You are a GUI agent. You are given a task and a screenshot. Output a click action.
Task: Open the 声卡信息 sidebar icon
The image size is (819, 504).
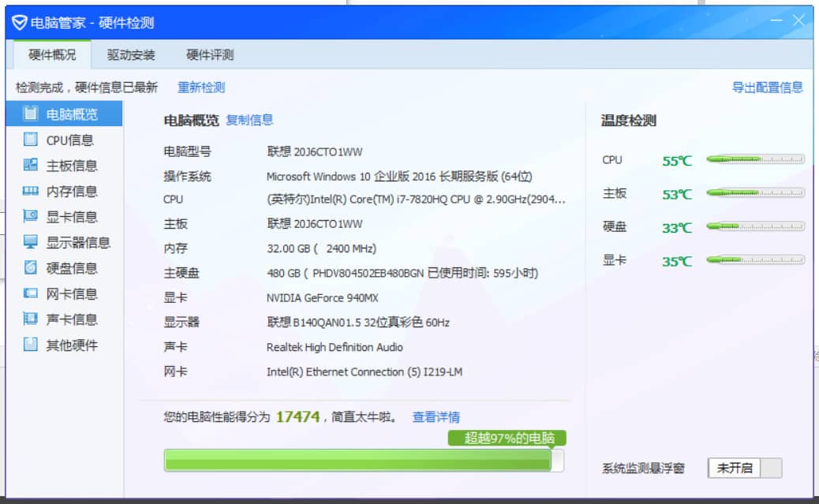(x=31, y=319)
